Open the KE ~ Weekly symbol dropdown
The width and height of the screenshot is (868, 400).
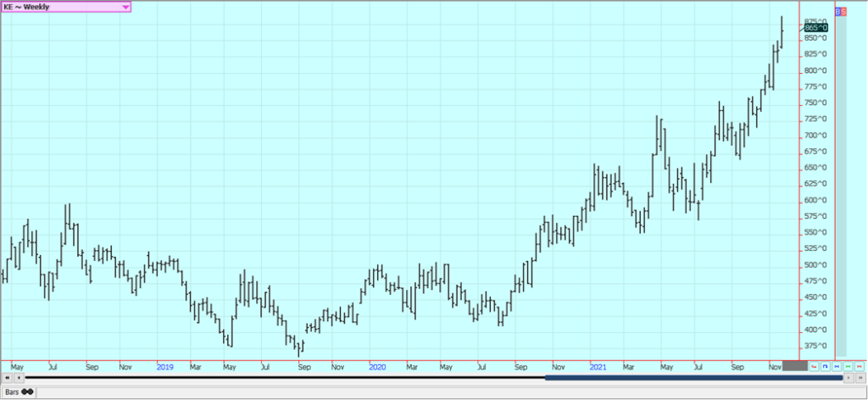(66, 7)
